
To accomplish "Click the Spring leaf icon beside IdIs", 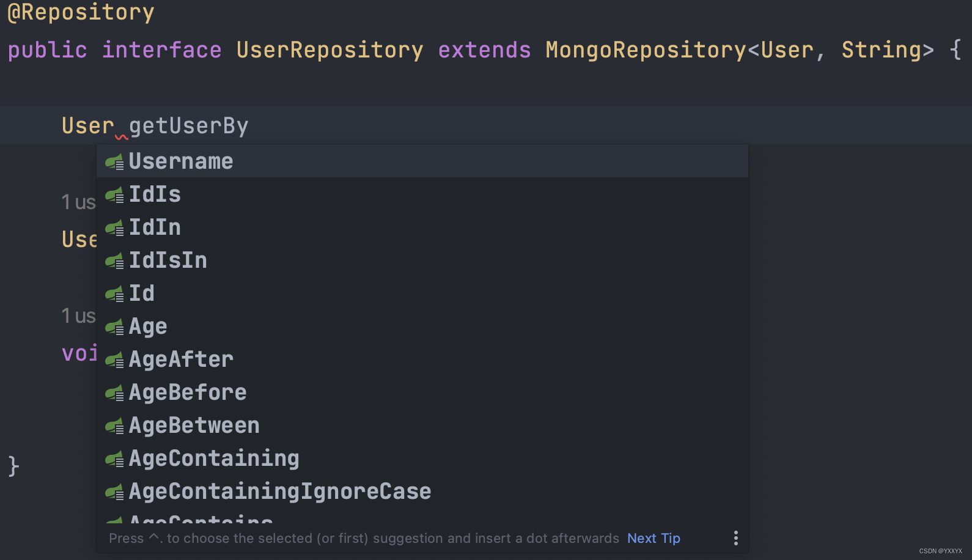I will [114, 195].
